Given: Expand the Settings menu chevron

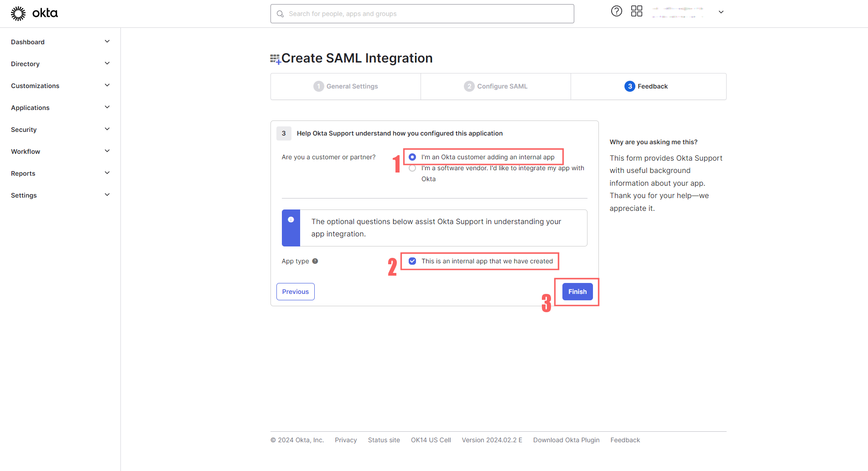Looking at the screenshot, I should [x=107, y=195].
